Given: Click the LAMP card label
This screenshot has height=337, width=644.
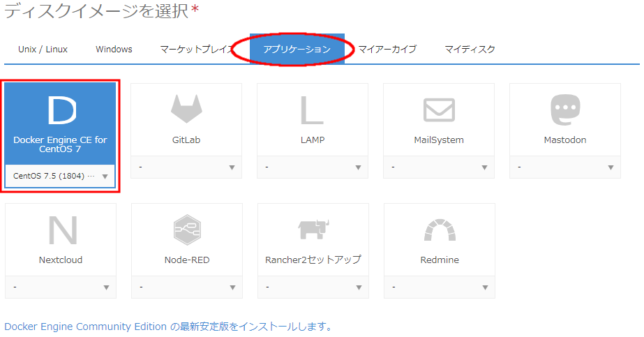Looking at the screenshot, I should click(313, 140).
